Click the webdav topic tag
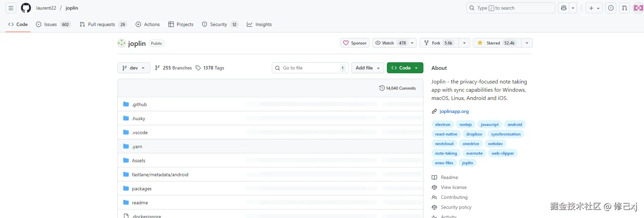This screenshot has width=644, height=218. pyautogui.click(x=495, y=144)
